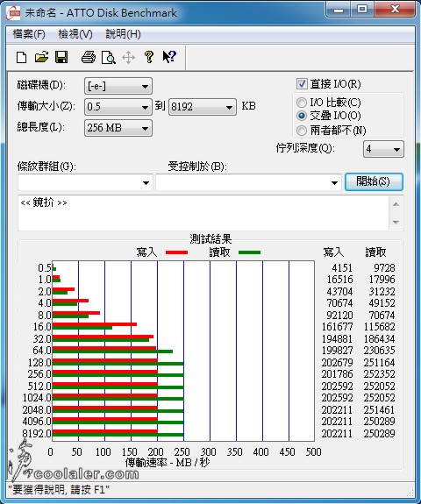Click the description box scroll down arrow
The image size is (421, 504).
[396, 222]
